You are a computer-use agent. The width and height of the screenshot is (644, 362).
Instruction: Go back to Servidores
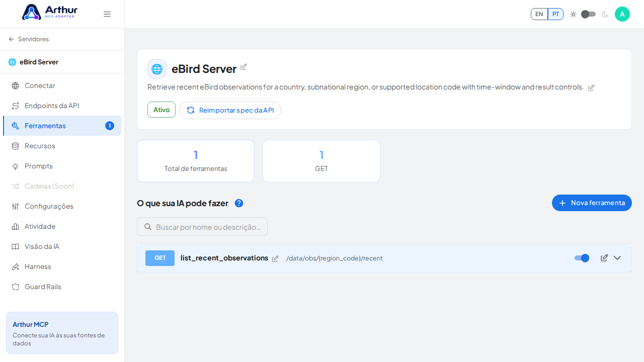(x=29, y=39)
